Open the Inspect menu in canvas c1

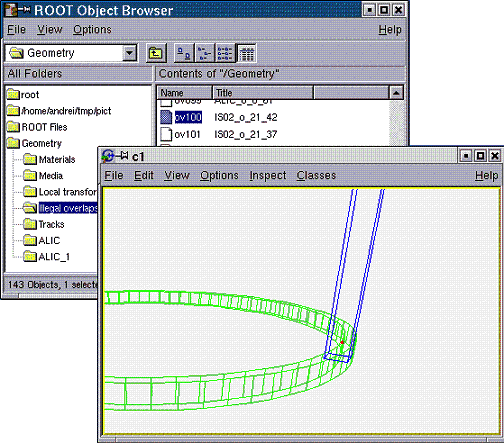(268, 175)
